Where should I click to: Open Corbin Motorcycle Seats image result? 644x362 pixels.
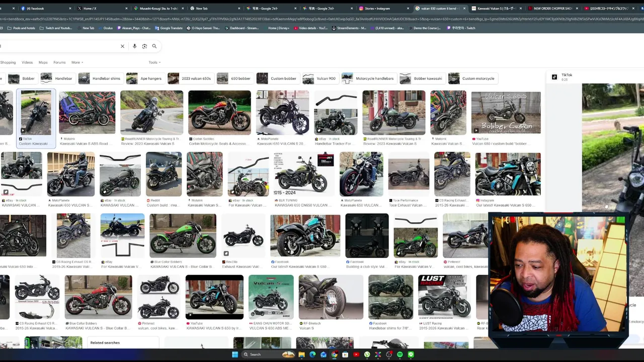coord(219,113)
